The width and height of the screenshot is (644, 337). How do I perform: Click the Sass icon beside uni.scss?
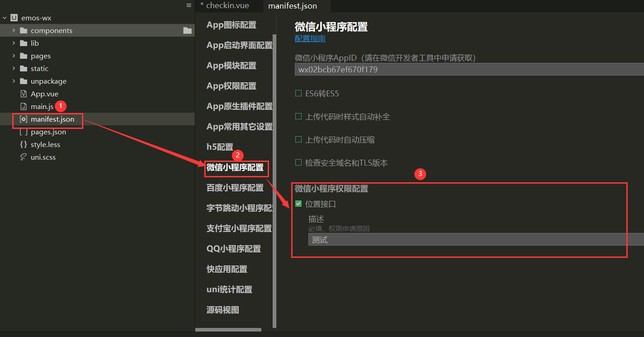pos(24,157)
